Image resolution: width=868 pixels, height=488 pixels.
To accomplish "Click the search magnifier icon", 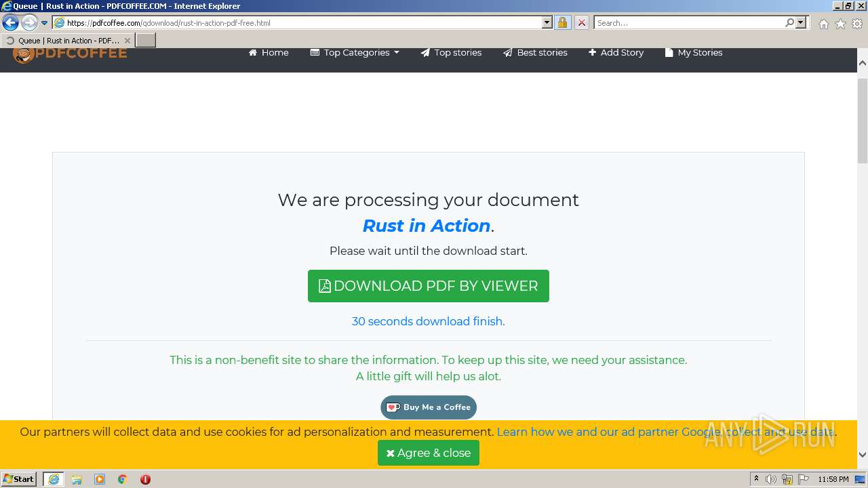I will (x=789, y=22).
